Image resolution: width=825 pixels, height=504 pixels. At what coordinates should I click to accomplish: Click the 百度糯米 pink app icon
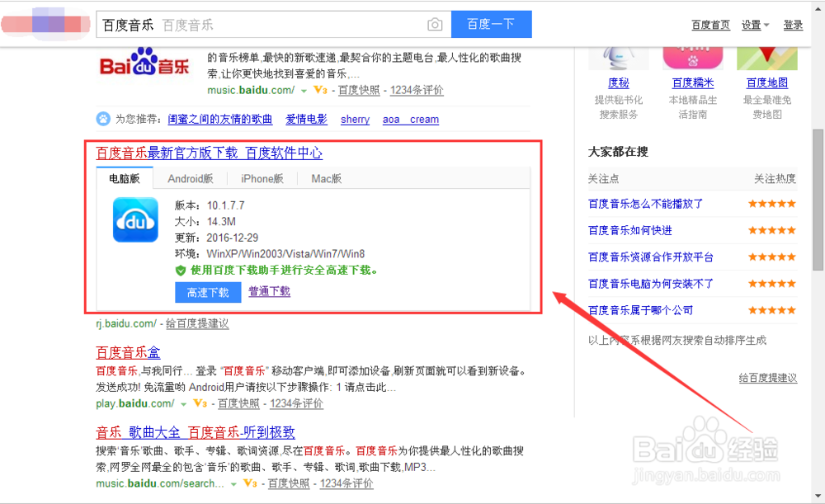point(692,58)
